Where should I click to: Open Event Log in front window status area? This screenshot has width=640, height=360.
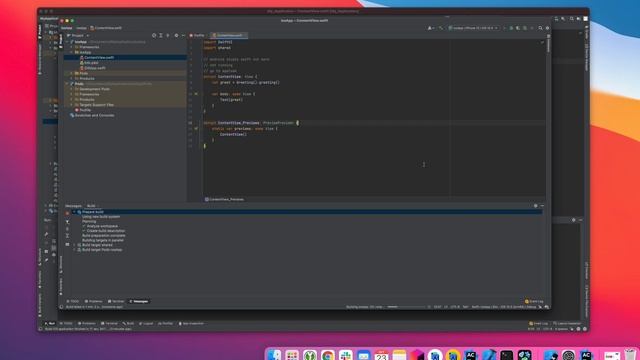[x=534, y=301]
